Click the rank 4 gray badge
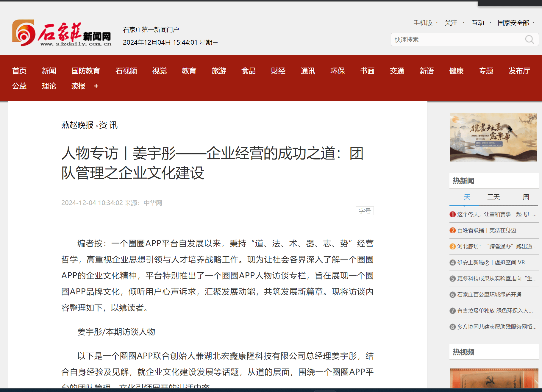Image resolution: width=542 pixels, height=392 pixels. [453, 263]
